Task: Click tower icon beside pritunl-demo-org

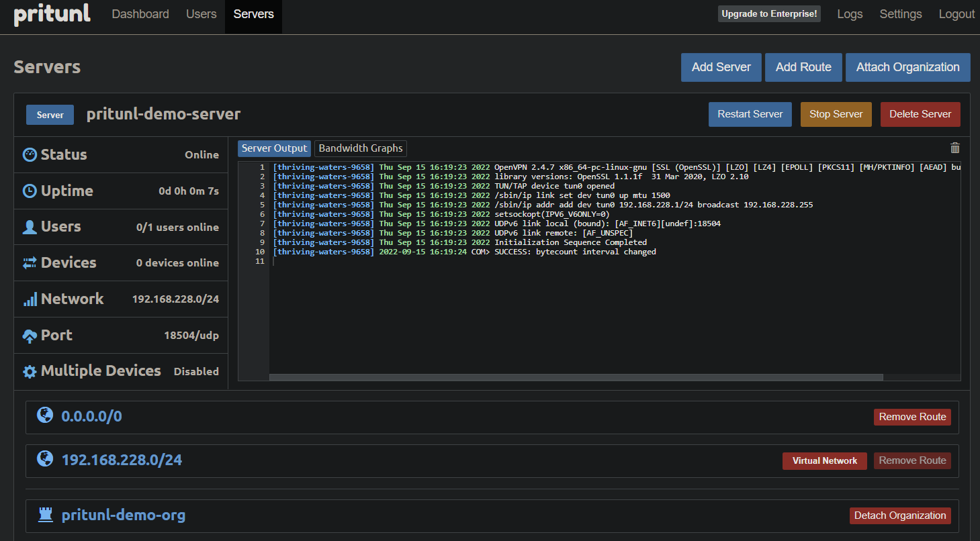Action: [45, 515]
